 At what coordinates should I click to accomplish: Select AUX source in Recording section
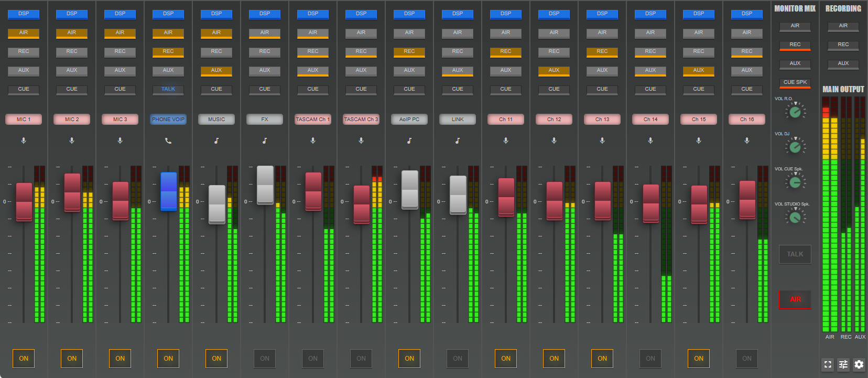click(843, 63)
